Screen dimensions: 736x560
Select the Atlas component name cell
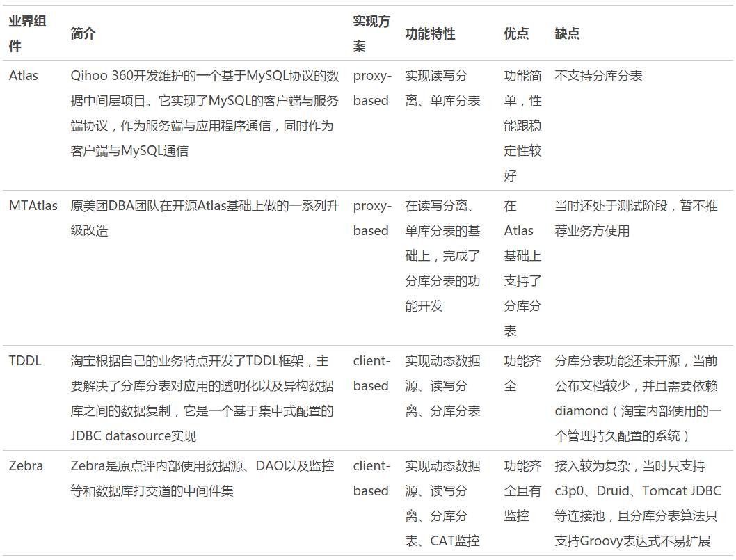click(24, 76)
